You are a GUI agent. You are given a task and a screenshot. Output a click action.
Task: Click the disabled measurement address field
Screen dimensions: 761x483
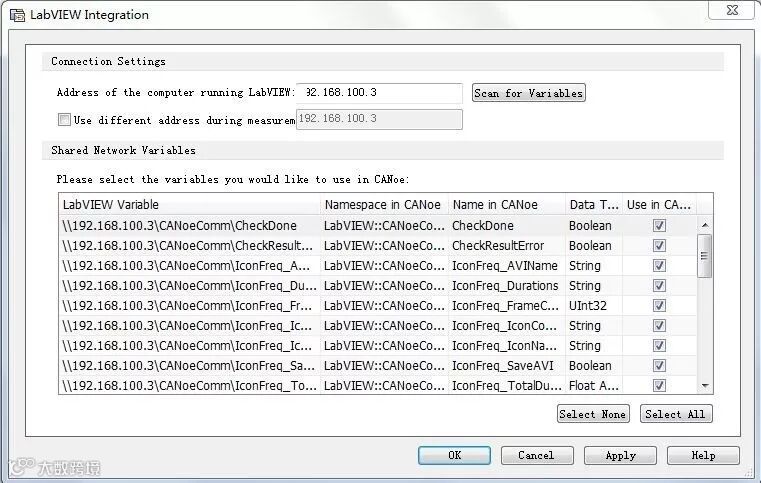pyautogui.click(x=379, y=119)
